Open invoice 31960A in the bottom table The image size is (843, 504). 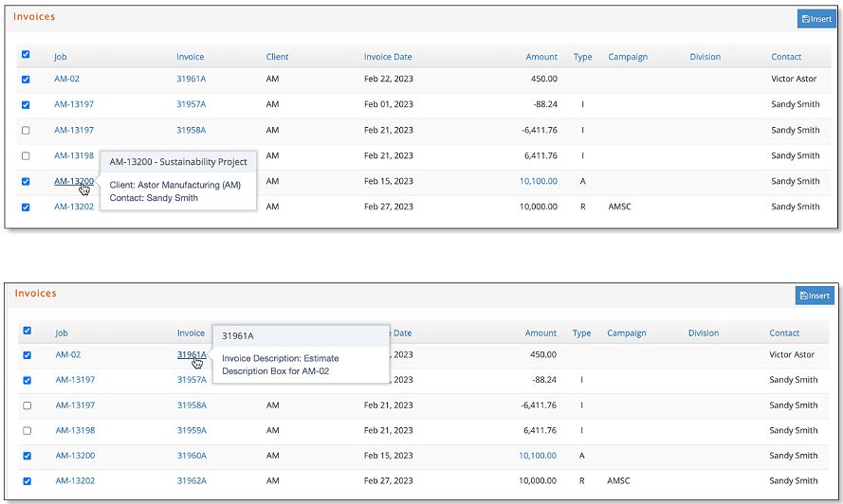pyautogui.click(x=192, y=456)
